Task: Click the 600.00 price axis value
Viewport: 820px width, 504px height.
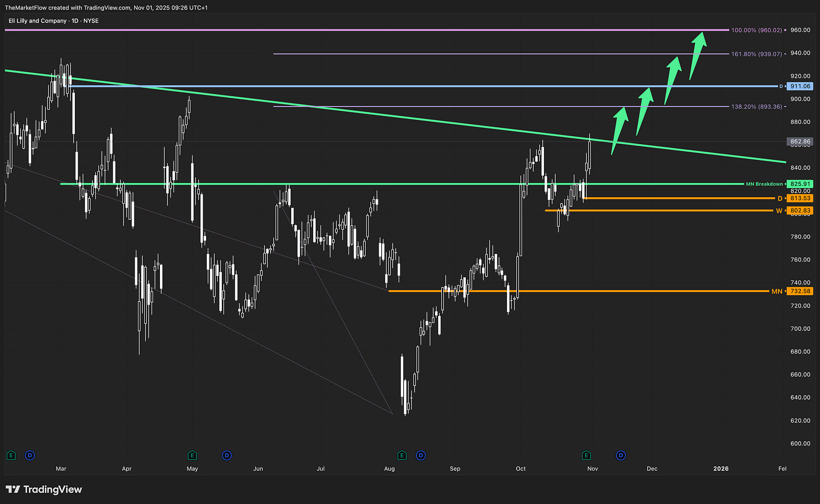Action: (800, 443)
